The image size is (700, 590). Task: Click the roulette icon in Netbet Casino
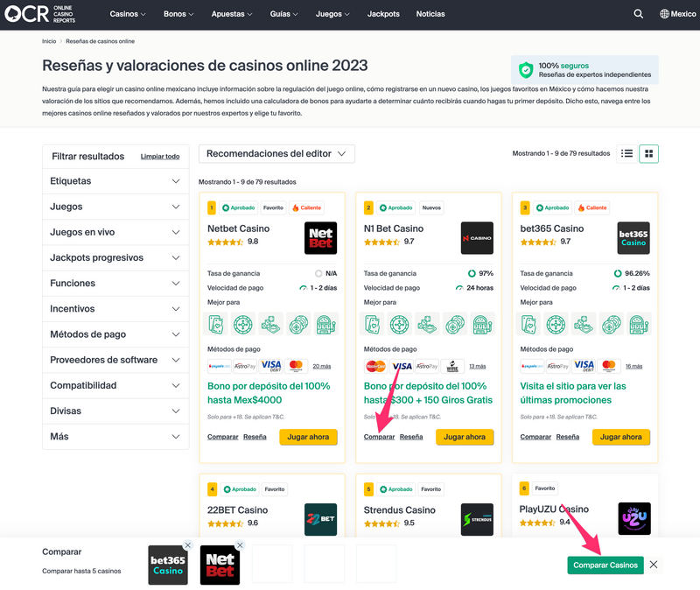pyautogui.click(x=243, y=325)
